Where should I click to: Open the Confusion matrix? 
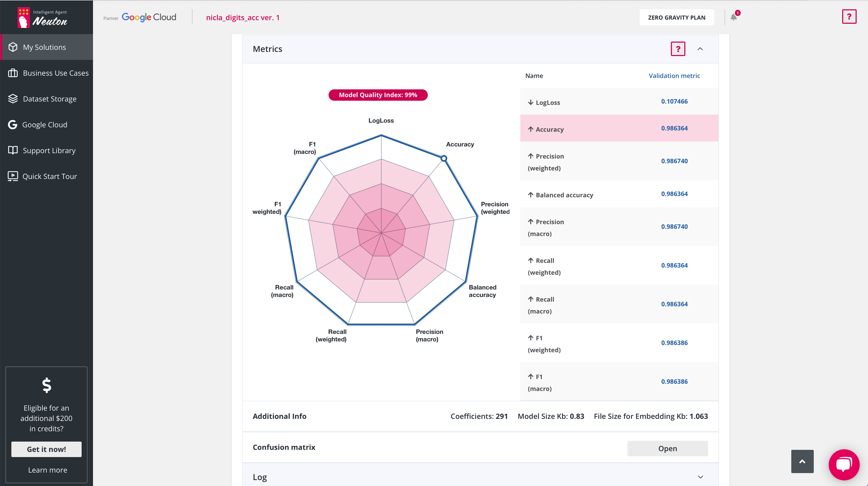pos(667,449)
